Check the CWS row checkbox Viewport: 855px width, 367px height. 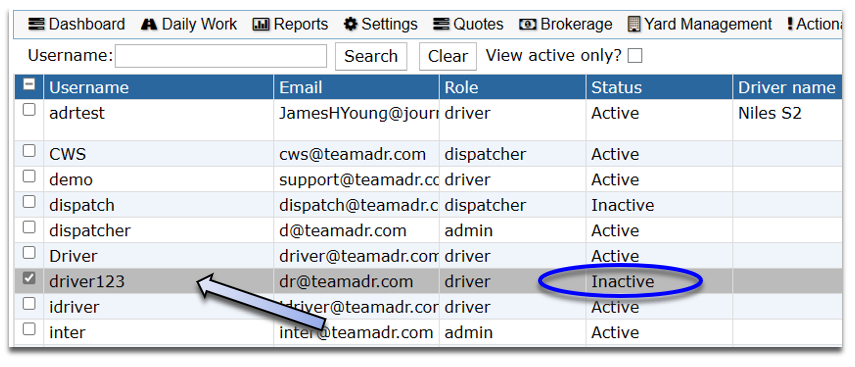click(29, 151)
